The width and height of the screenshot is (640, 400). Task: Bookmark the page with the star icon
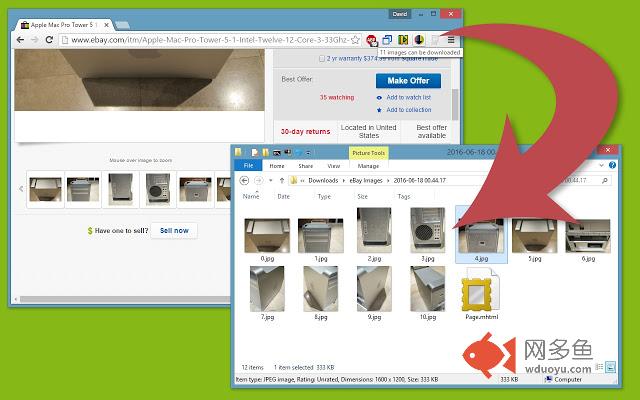click(x=356, y=40)
